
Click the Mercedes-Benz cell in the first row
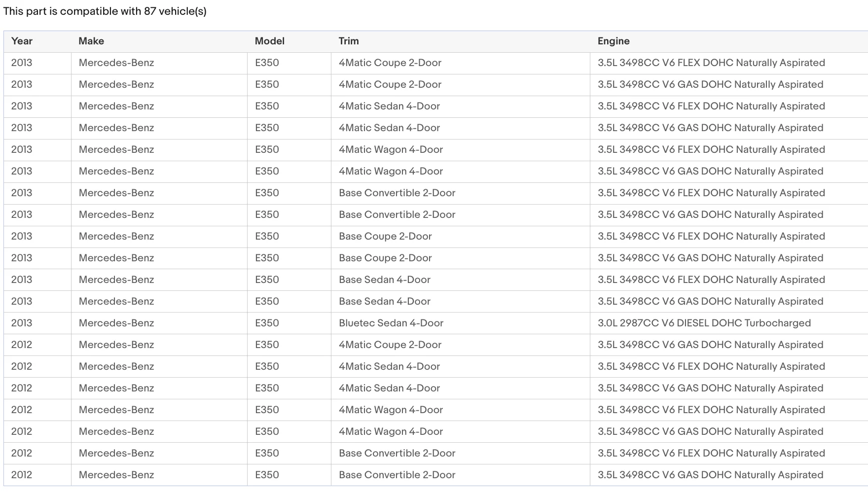click(159, 63)
